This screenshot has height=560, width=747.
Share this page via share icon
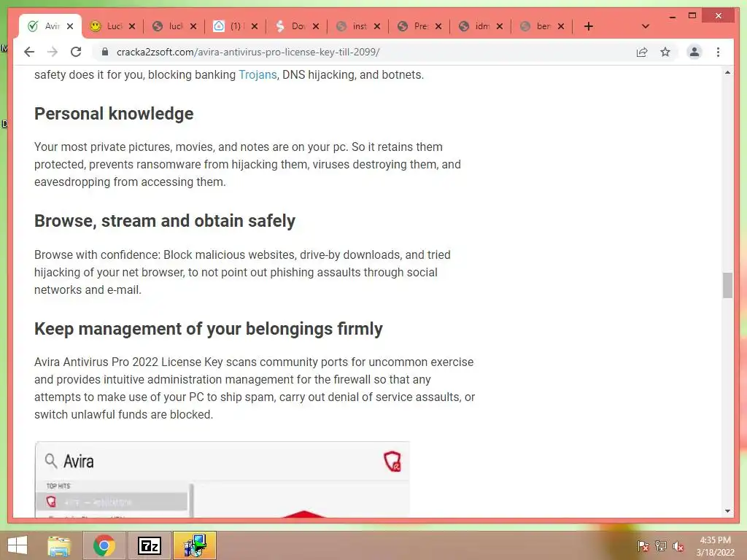pos(642,52)
